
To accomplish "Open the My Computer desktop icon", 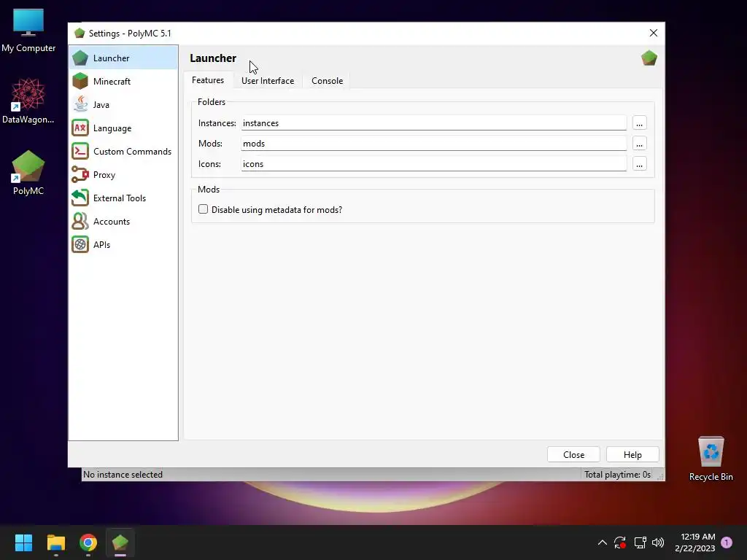I will coord(28,31).
